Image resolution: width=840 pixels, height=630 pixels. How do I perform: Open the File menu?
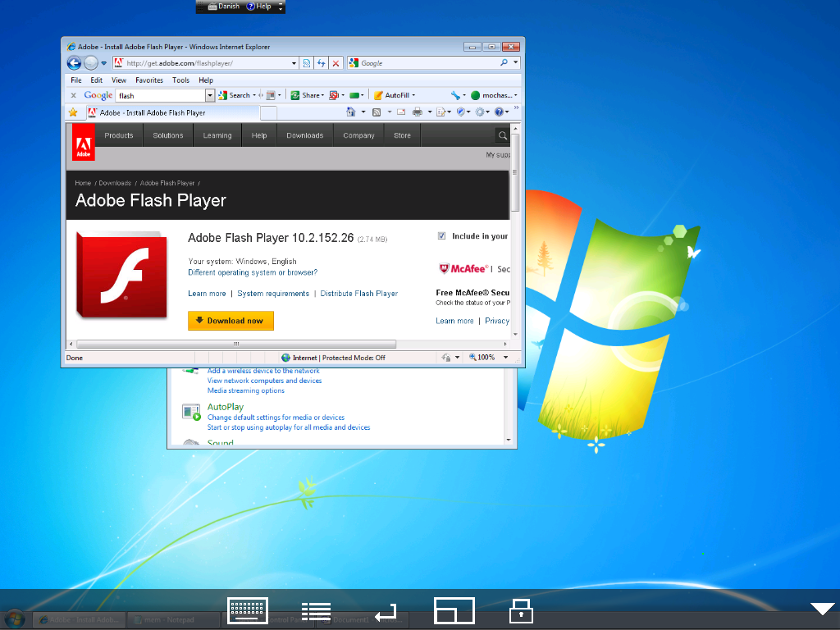[76, 80]
